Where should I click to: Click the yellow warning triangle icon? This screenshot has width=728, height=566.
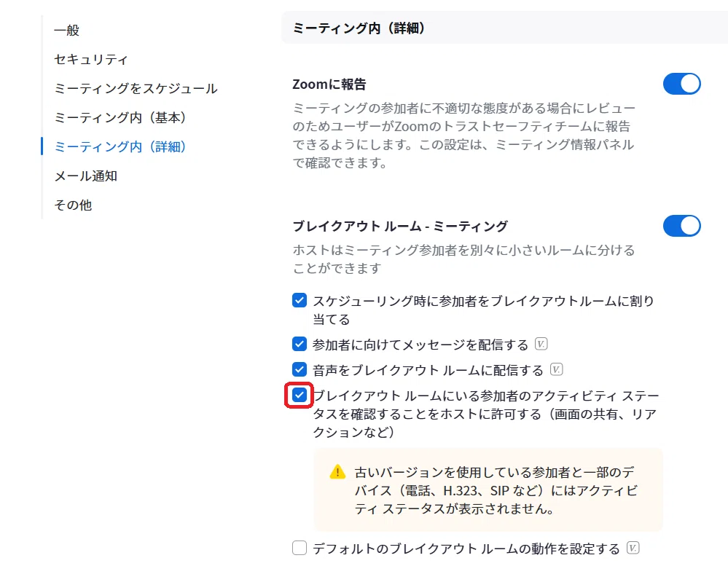click(x=337, y=472)
